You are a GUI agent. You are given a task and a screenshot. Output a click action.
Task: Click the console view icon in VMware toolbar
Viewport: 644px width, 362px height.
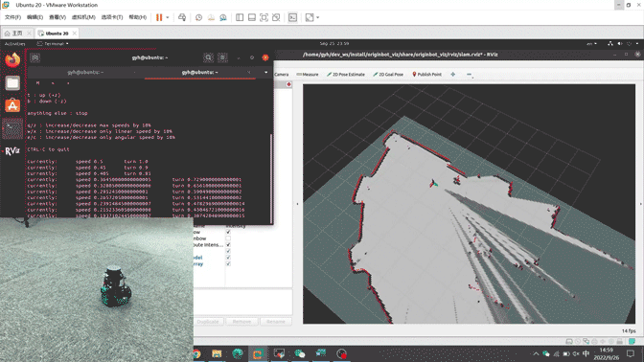tap(292, 17)
